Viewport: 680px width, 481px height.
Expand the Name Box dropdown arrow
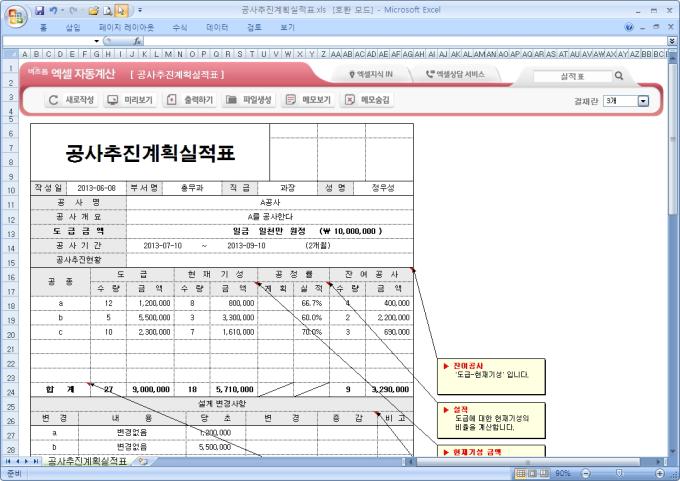click(96, 41)
